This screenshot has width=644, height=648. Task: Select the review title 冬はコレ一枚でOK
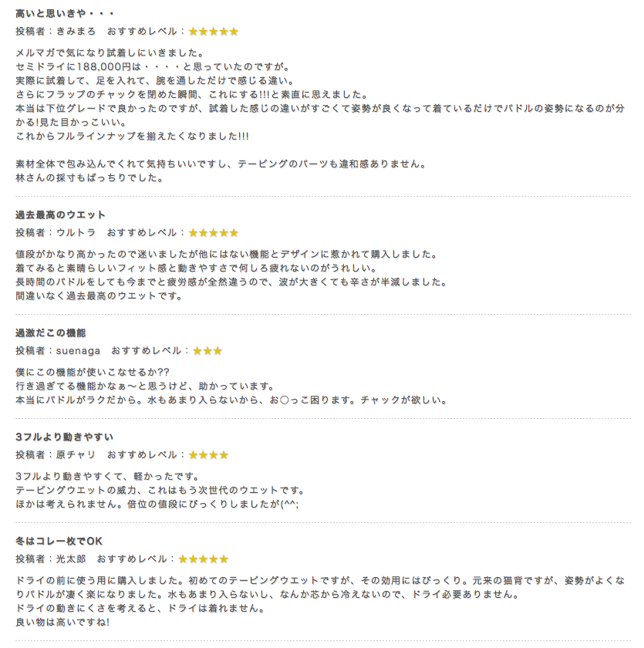coord(59,542)
